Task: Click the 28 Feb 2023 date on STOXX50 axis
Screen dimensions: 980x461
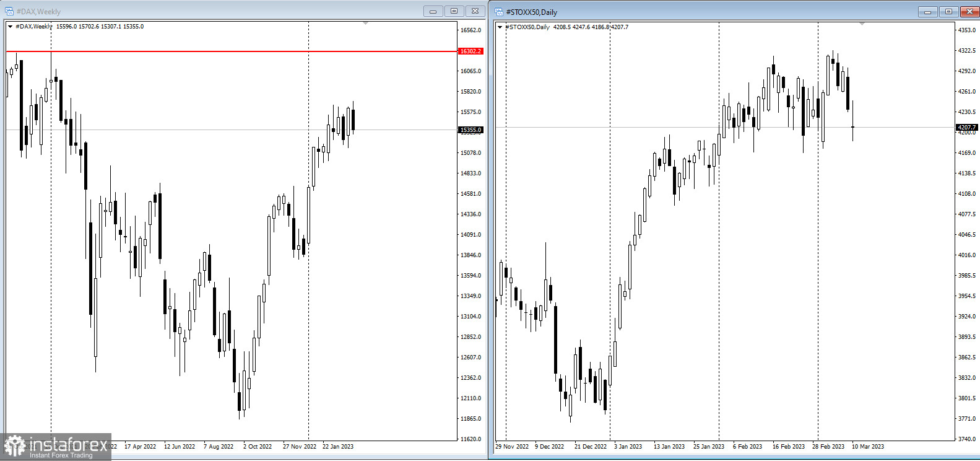Action: pos(828,447)
